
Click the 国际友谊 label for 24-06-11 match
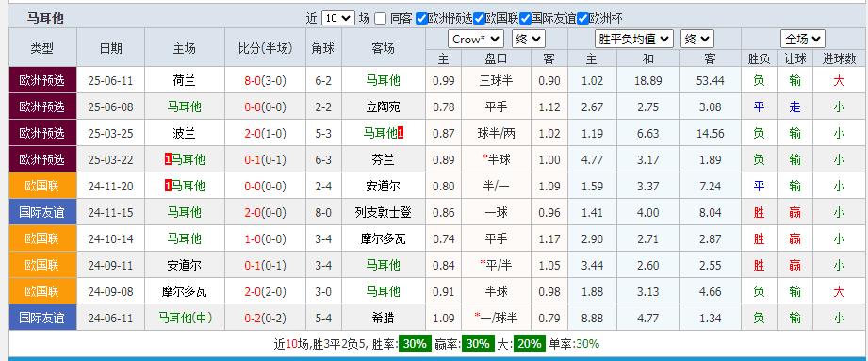pos(42,318)
